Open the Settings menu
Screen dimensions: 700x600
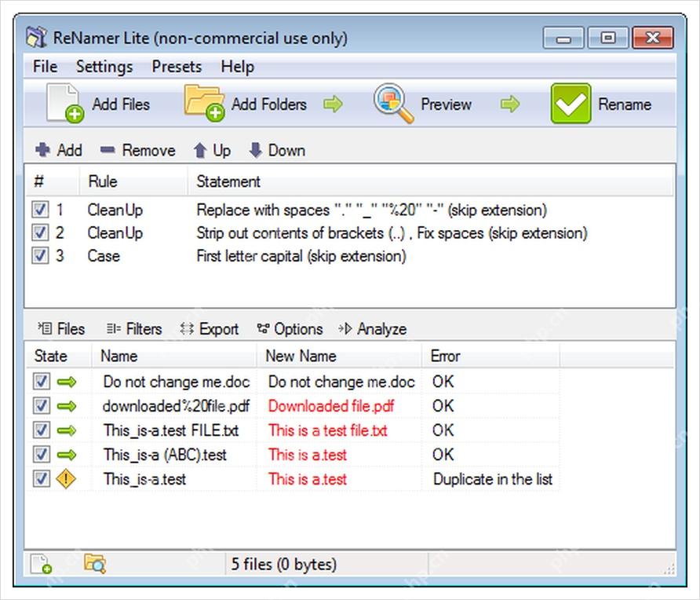pyautogui.click(x=104, y=67)
